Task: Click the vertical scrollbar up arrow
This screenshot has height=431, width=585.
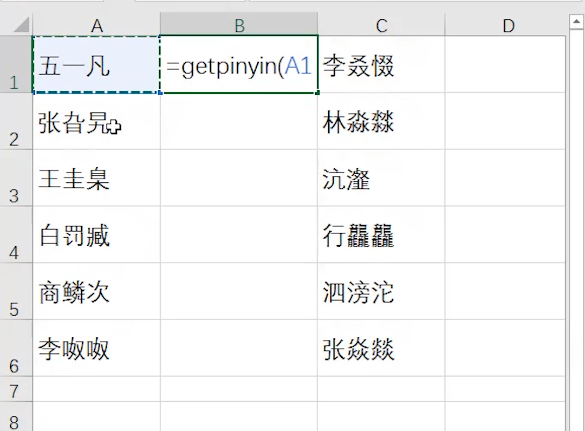Action: click(576, 22)
